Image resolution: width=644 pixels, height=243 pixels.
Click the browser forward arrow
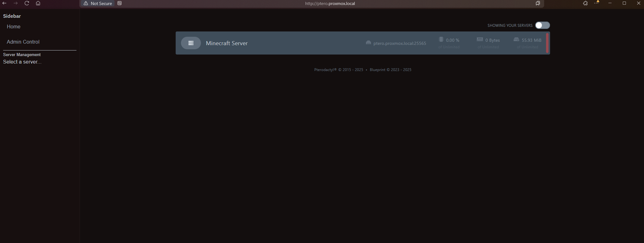(16, 3)
